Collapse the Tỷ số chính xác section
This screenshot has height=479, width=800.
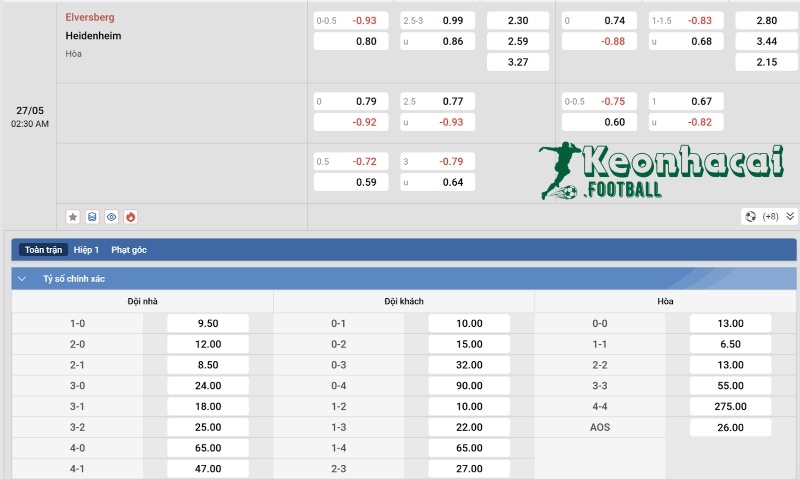pyautogui.click(x=22, y=279)
